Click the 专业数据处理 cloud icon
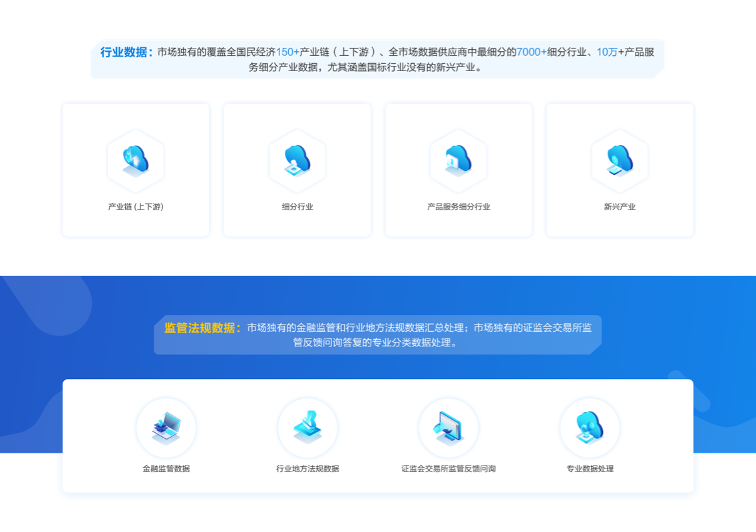 pyautogui.click(x=590, y=427)
